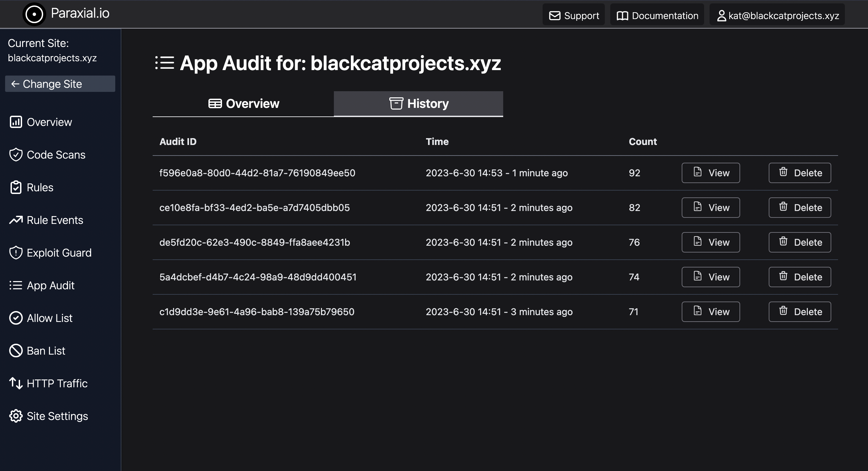Click the count value 92
This screenshot has width=868, height=471.
click(634, 173)
